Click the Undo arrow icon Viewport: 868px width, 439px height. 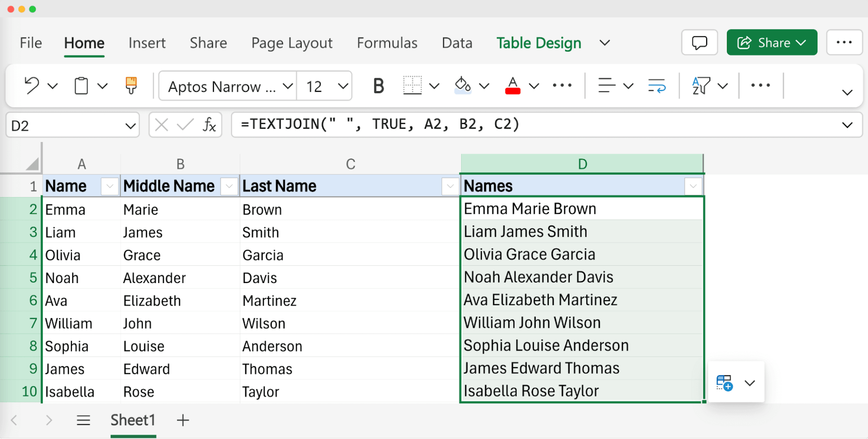click(x=32, y=85)
